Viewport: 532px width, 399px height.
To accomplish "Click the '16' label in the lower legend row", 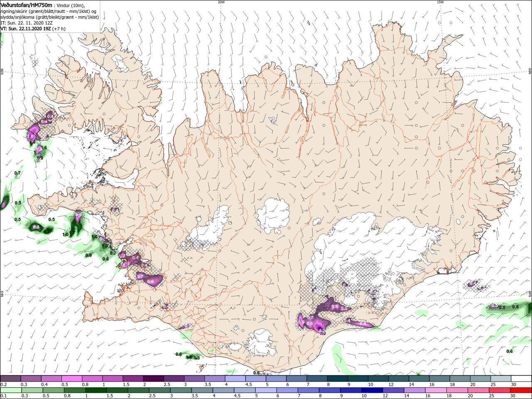I will 428,396.
